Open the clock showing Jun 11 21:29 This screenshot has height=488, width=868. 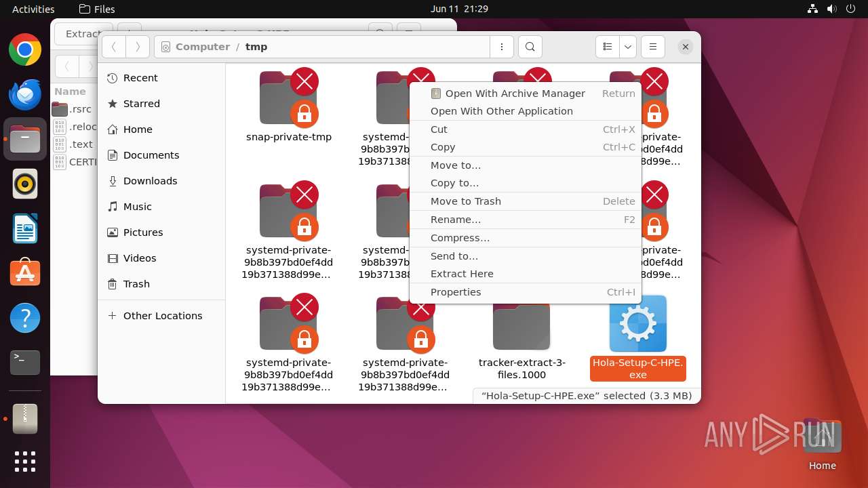[459, 9]
